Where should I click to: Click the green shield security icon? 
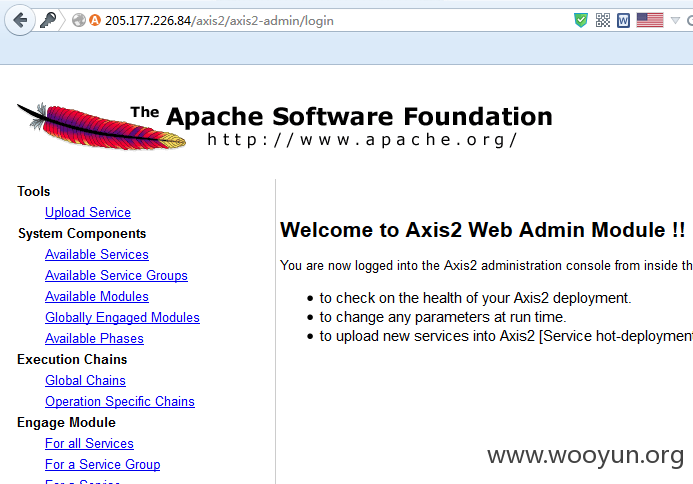coord(581,20)
